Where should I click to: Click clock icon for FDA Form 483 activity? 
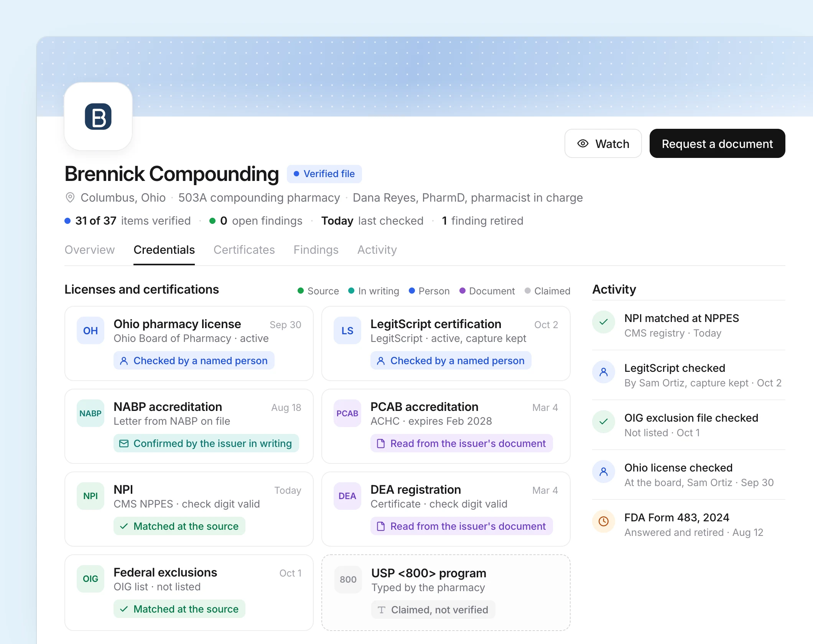604,521
